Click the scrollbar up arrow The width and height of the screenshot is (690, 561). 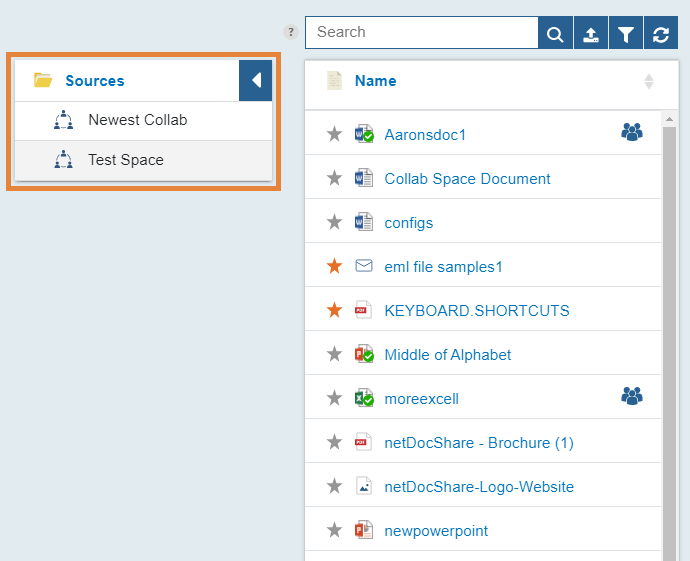pos(669,119)
